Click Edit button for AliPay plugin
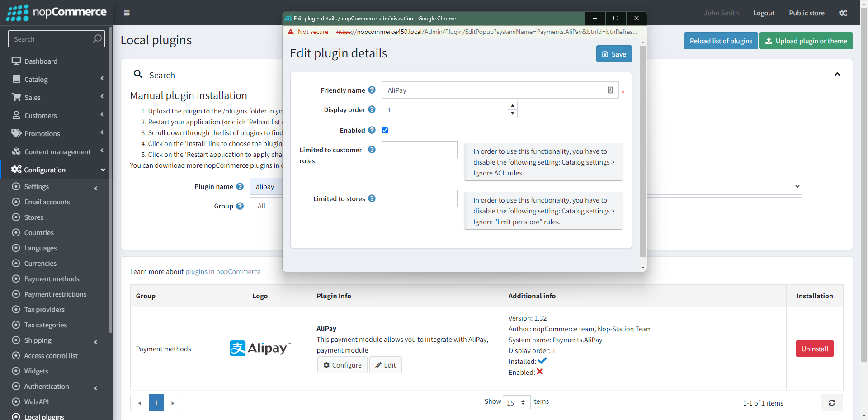The image size is (868, 420). pos(386,365)
